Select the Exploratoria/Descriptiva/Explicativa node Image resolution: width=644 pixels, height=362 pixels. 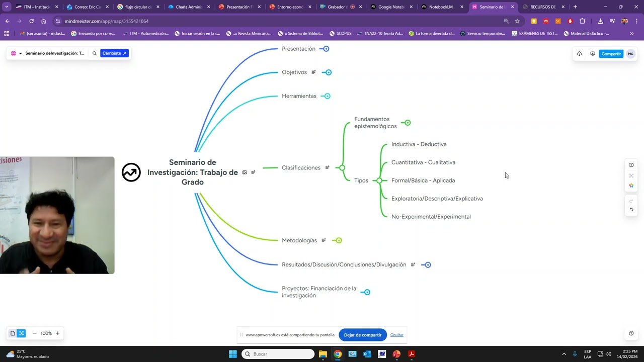[x=437, y=199]
